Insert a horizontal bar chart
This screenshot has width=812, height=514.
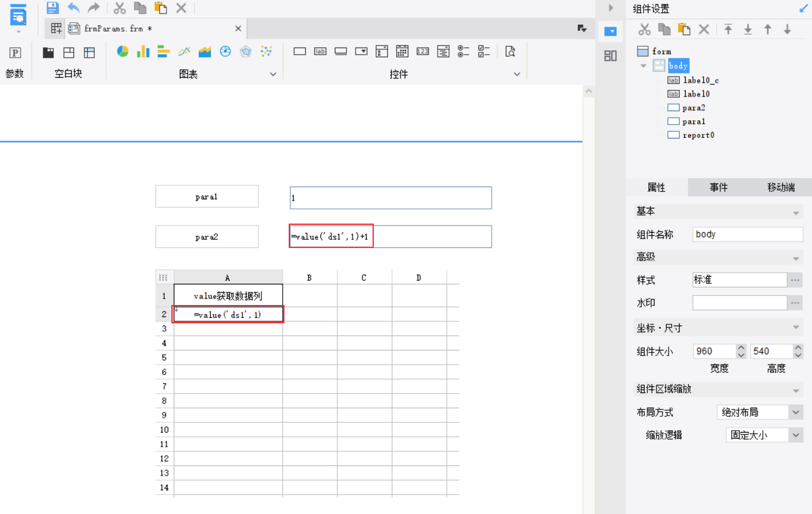tap(163, 52)
